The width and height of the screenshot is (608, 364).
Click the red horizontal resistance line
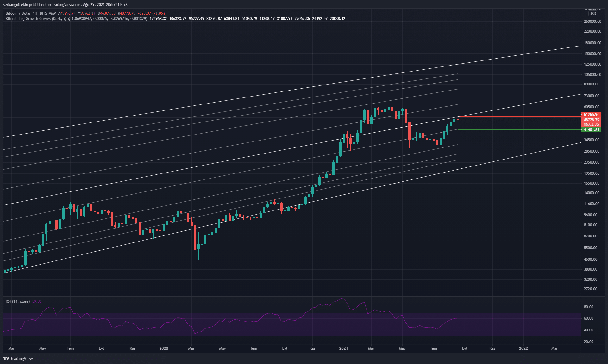pos(519,117)
